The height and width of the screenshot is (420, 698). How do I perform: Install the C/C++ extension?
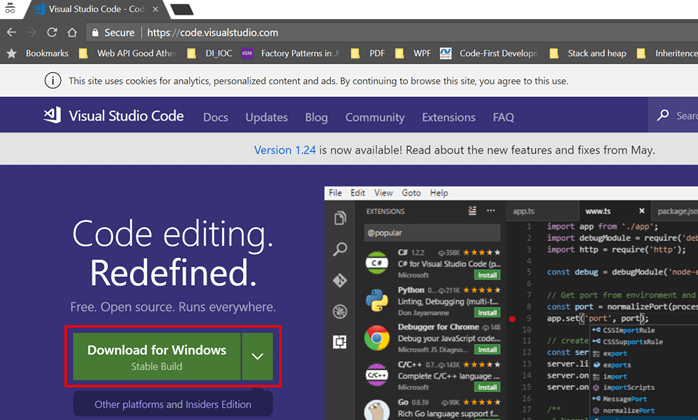point(487,387)
